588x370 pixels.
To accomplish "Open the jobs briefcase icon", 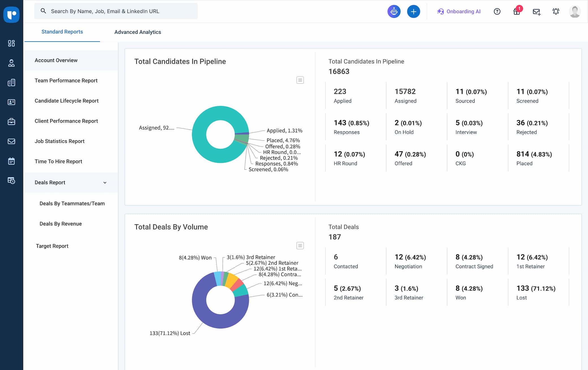I will click(x=11, y=122).
